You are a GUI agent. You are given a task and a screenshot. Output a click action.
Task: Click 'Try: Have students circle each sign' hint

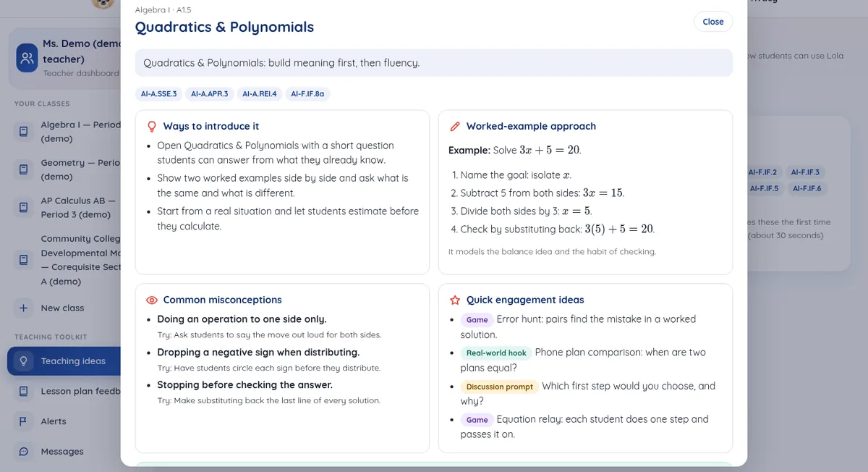(269, 368)
